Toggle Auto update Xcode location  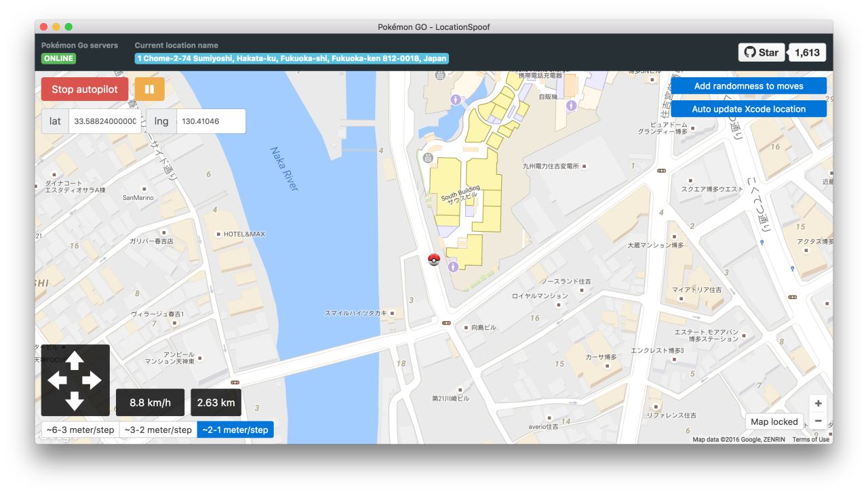click(x=749, y=109)
